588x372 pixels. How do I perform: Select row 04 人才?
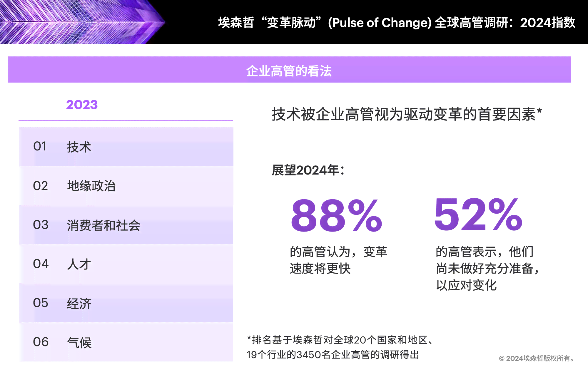[x=126, y=264]
